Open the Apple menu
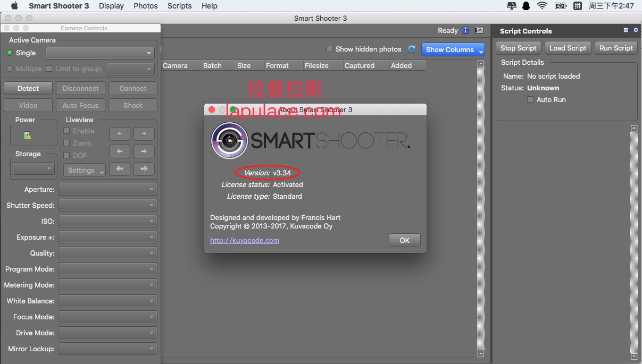Image resolution: width=642 pixels, height=364 pixels. pos(14,6)
